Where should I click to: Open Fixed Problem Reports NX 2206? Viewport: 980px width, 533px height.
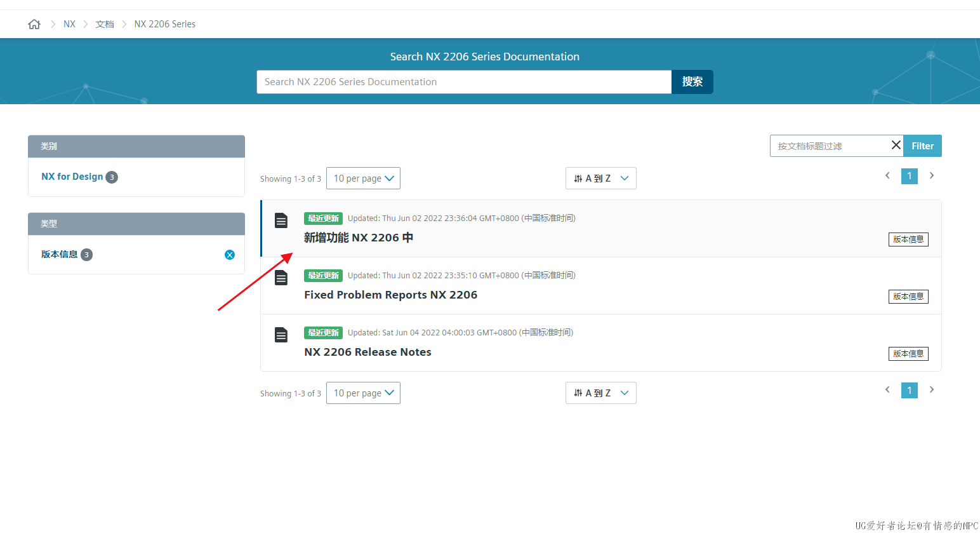[390, 295]
